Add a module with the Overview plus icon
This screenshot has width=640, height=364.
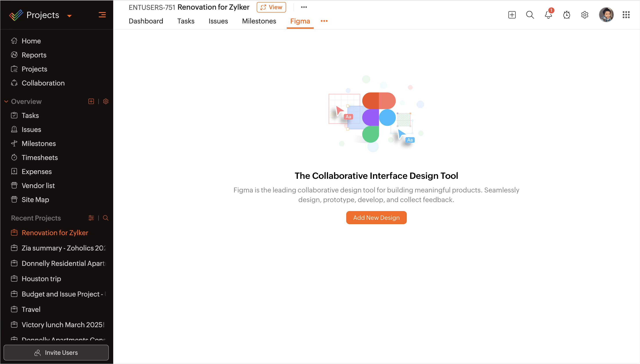point(91,101)
